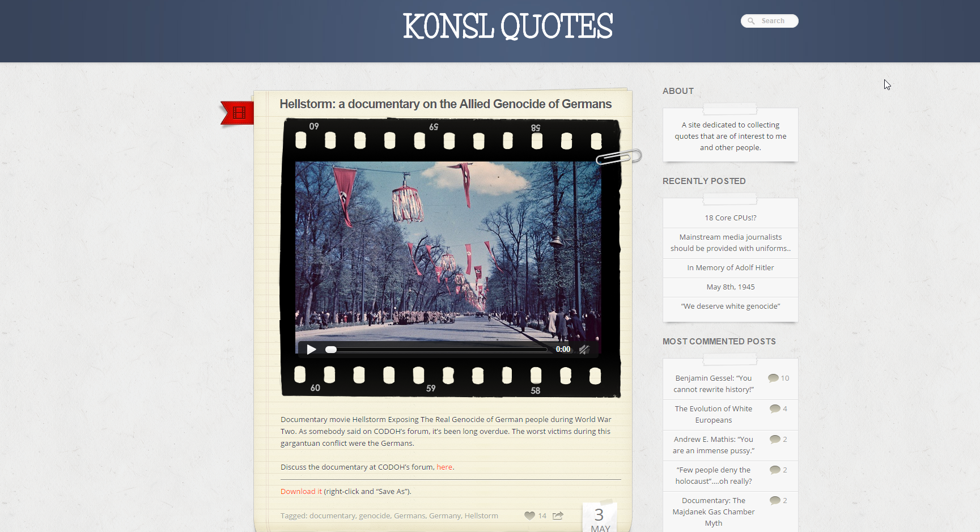This screenshot has width=980, height=532.
Task: Open the Konsl Quotes site title
Action: pyautogui.click(x=508, y=27)
